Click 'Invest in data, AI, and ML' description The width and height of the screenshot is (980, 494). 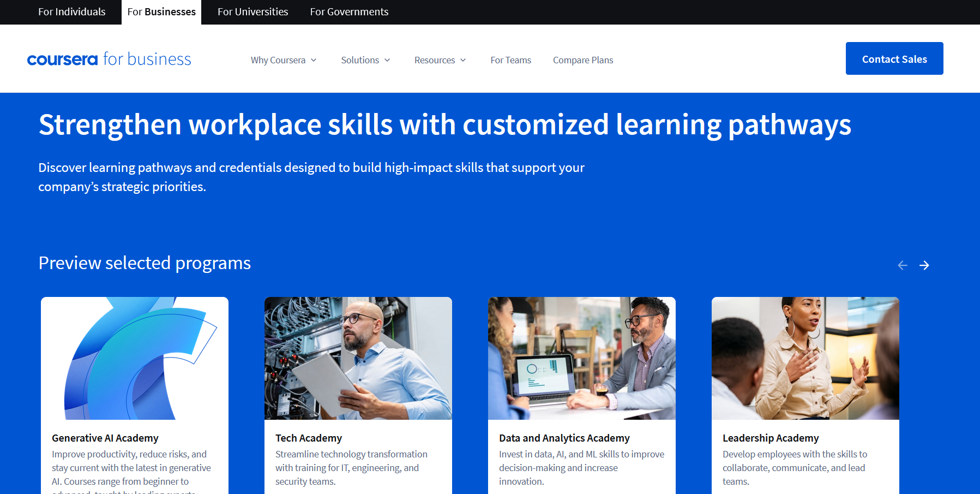point(581,468)
